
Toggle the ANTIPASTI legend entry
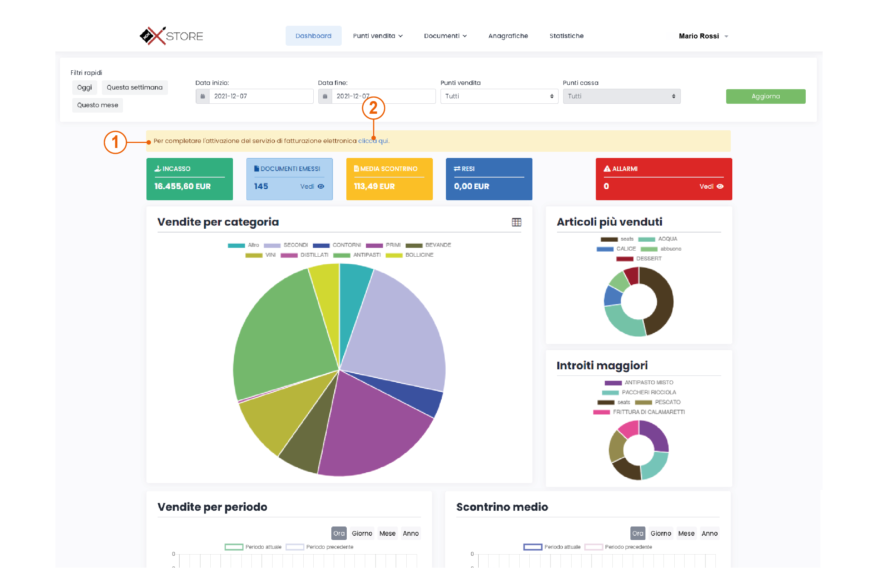click(x=366, y=255)
